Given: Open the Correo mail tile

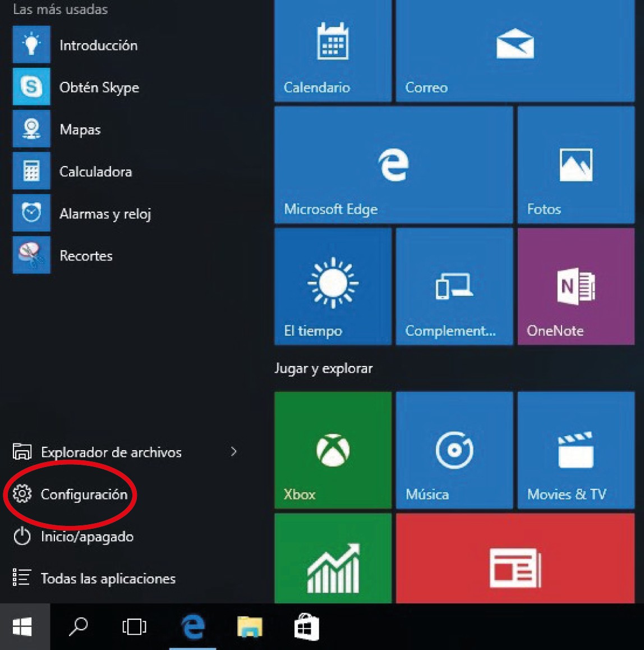Looking at the screenshot, I should 515,50.
